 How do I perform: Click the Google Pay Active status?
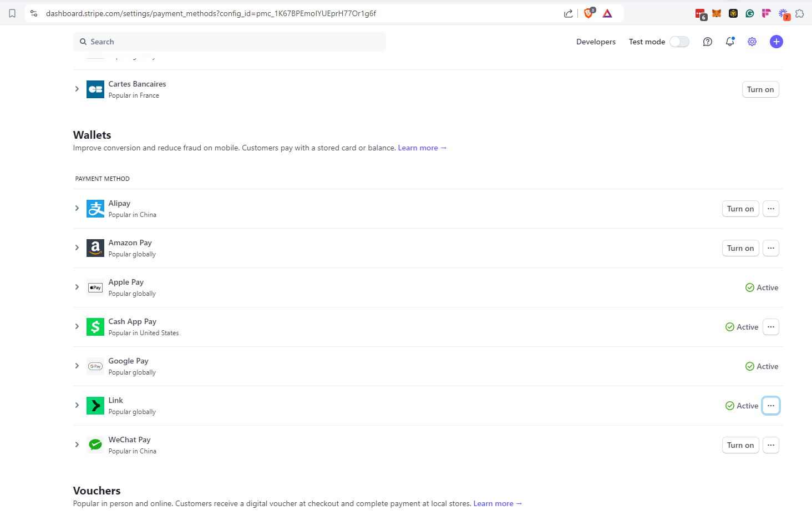762,366
